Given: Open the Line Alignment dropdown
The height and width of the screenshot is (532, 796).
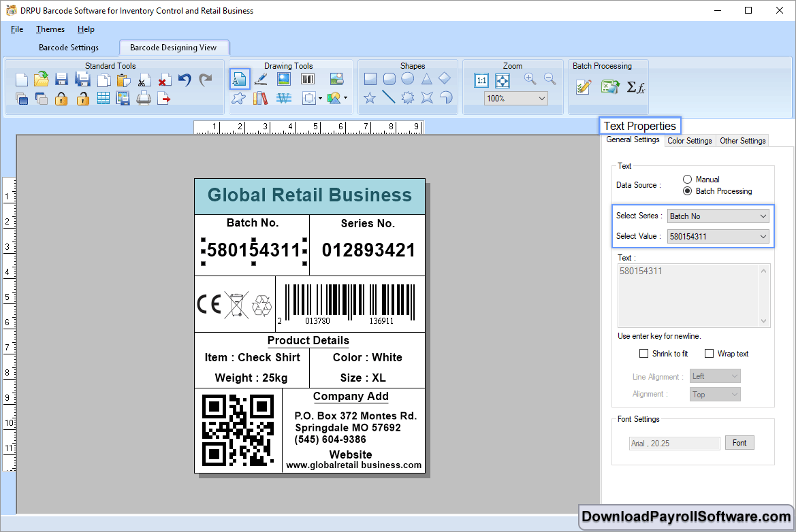Looking at the screenshot, I should (x=715, y=376).
